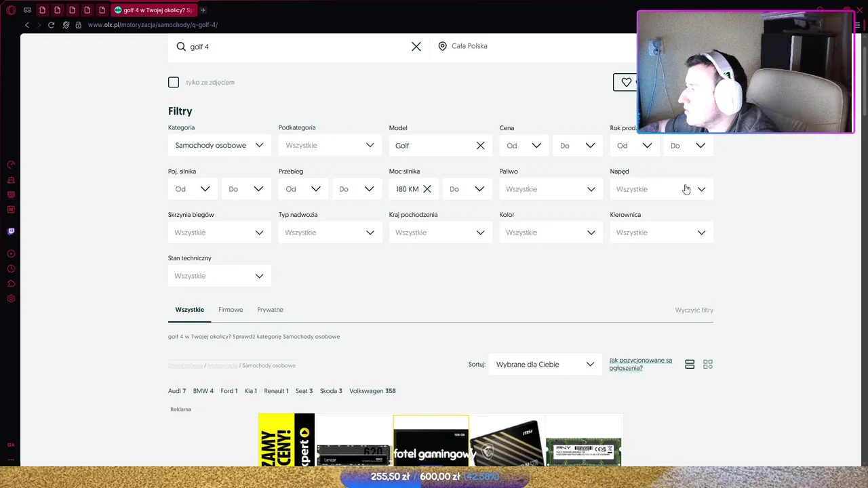The image size is (868, 488).
Task: Expand the Kraj pochodzenia dropdown
Action: click(x=441, y=232)
